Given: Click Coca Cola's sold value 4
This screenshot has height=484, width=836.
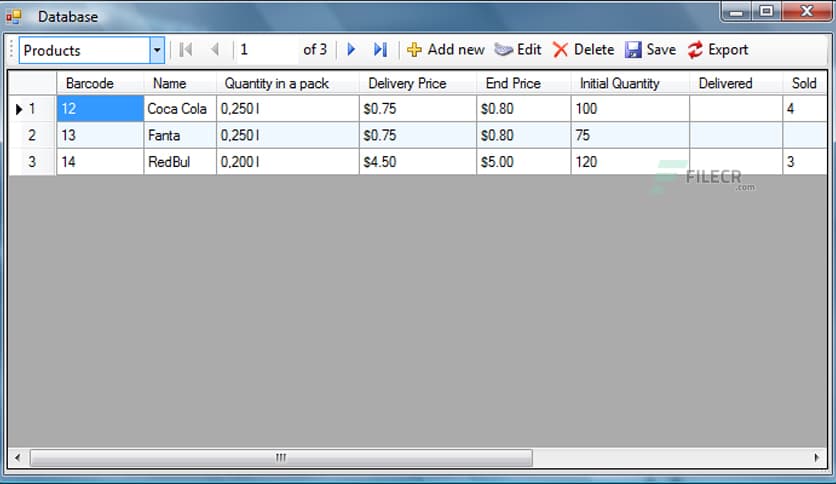Looking at the screenshot, I should (x=805, y=109).
